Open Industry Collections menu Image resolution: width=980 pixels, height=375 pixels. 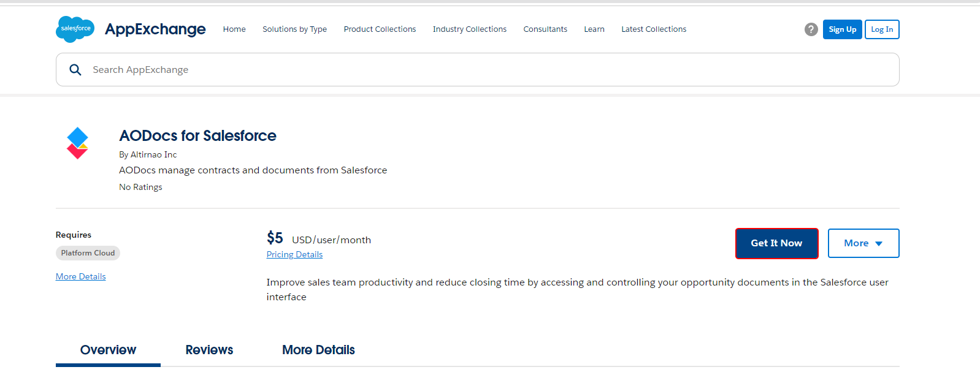(x=469, y=29)
